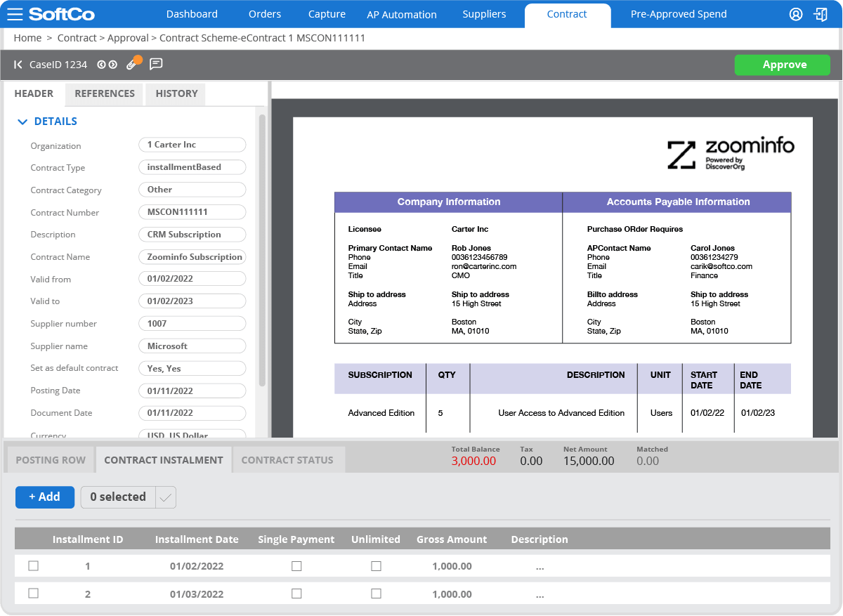
Task: Open the Currency field options
Action: coord(192,433)
